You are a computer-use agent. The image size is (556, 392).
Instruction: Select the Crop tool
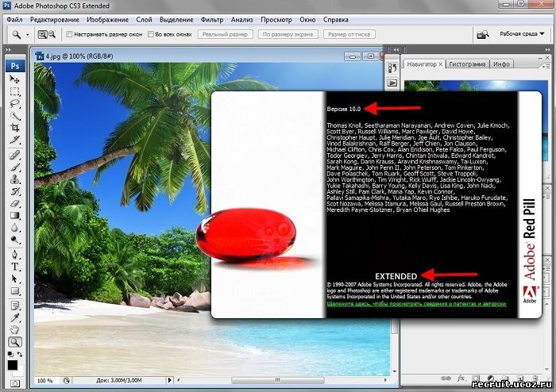(14, 128)
